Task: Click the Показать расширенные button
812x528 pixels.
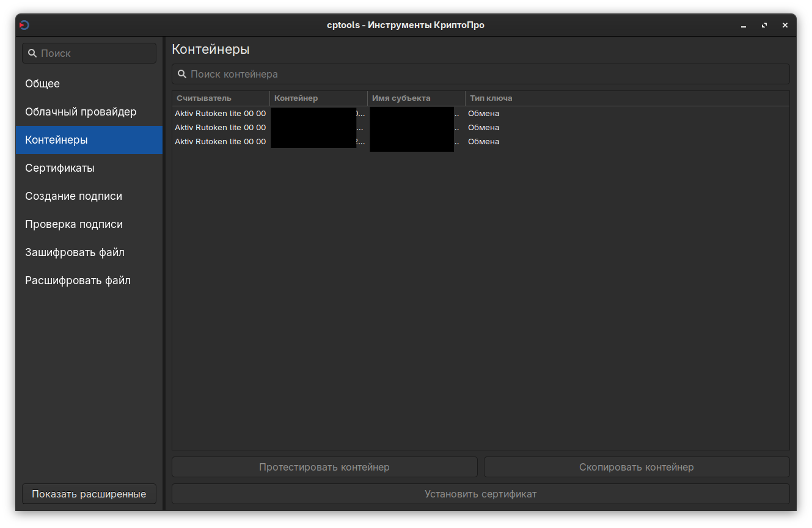Action: tap(89, 494)
